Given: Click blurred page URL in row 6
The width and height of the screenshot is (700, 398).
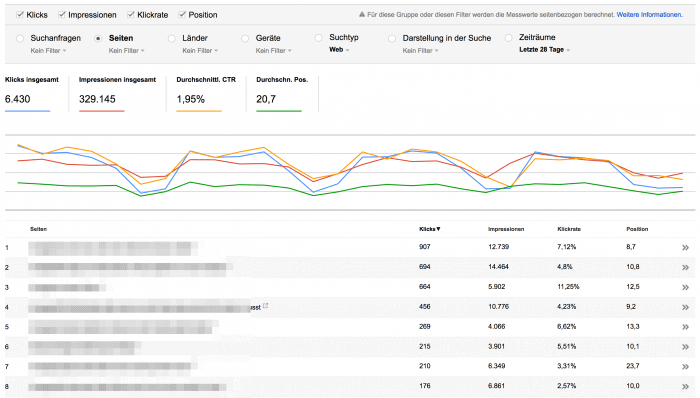Looking at the screenshot, I should click(84, 347).
